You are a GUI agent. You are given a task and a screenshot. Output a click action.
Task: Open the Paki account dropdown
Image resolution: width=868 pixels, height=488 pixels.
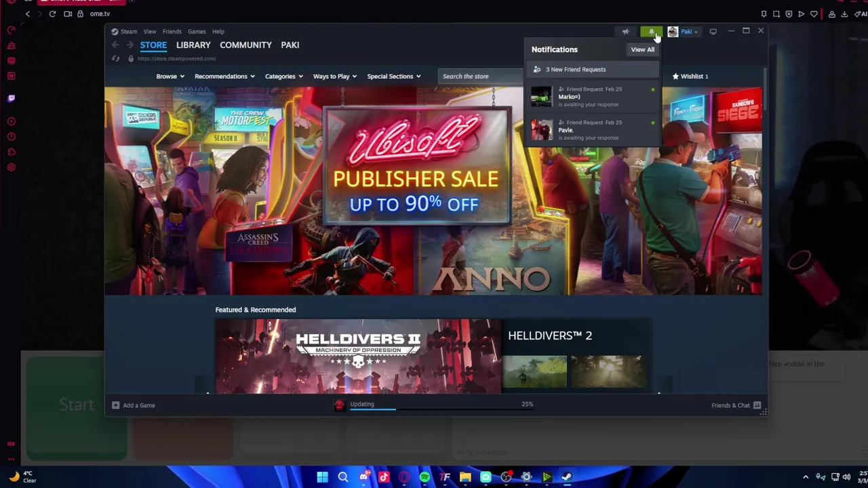[689, 31]
